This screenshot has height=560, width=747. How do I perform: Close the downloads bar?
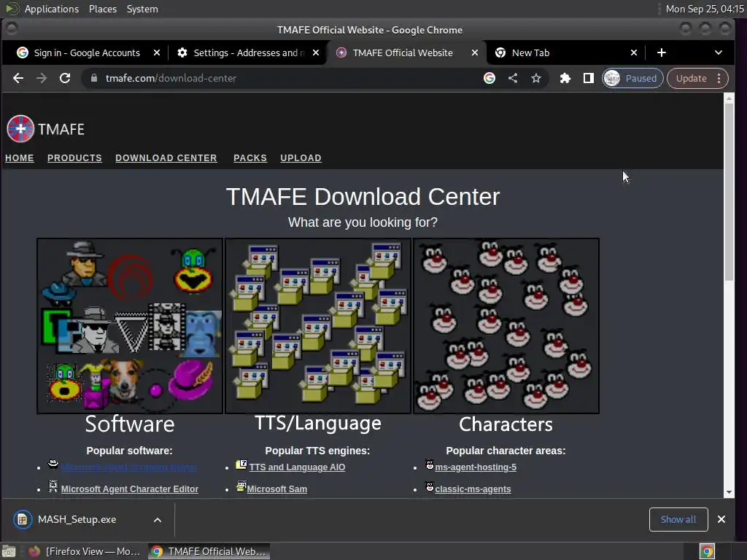pyautogui.click(x=721, y=519)
